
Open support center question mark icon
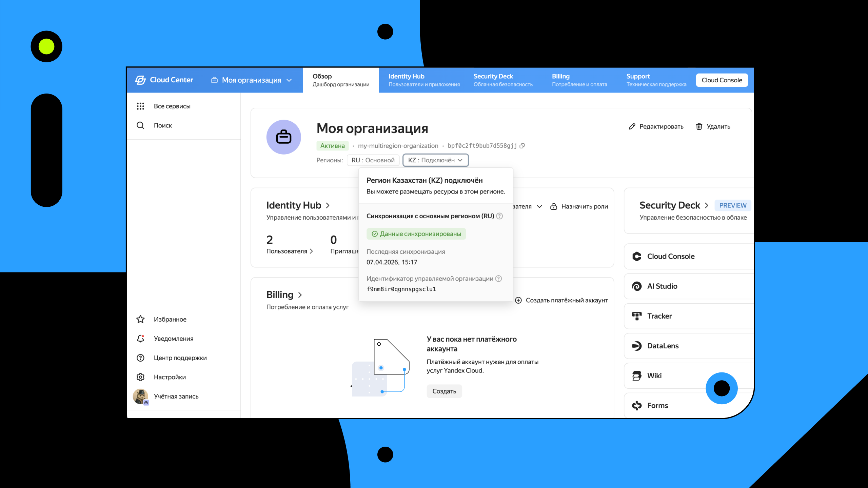pyautogui.click(x=140, y=358)
